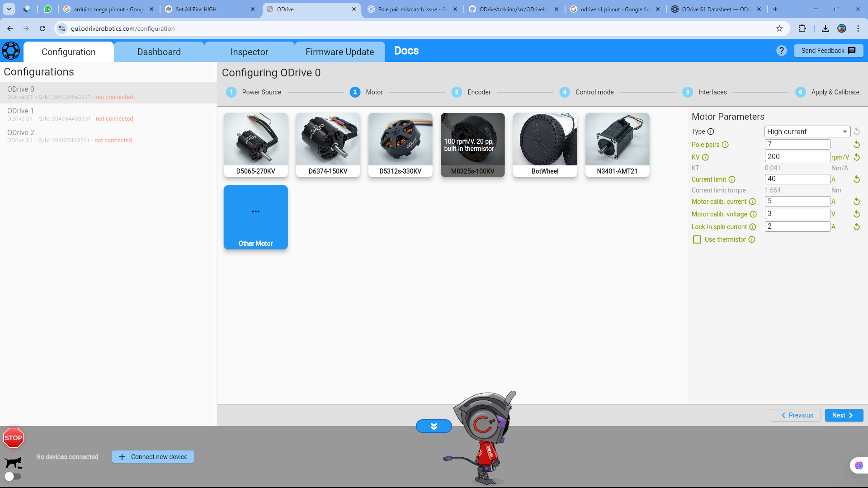Click the Motor calib. current input field
Screen dimensions: 868x488
coord(797,201)
